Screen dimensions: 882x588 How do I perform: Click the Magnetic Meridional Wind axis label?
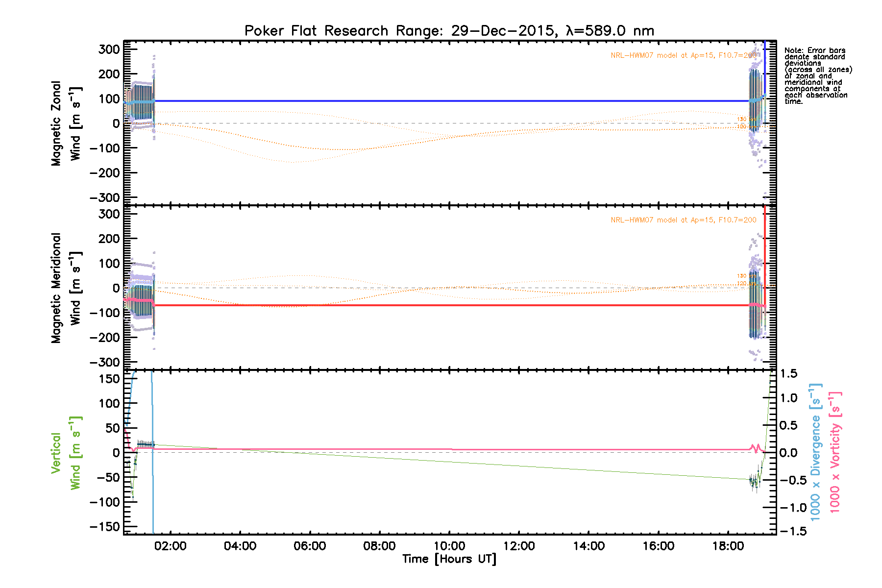click(65, 288)
